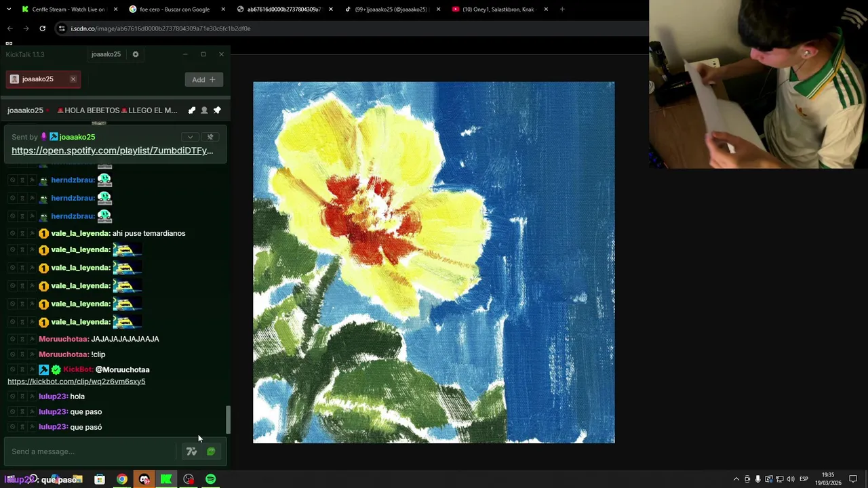This screenshot has height=488, width=868.
Task: Pin icon on lulup23 'hola' message
Action: click(31, 396)
